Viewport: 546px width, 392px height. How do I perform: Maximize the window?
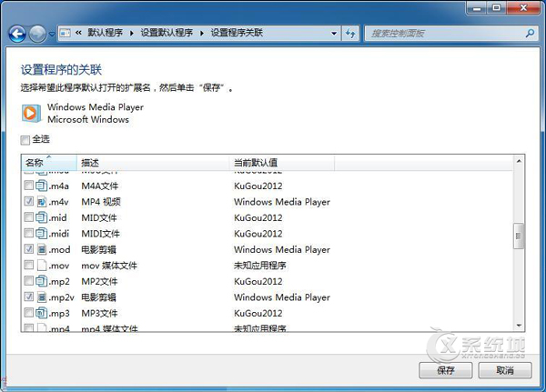(497, 7)
